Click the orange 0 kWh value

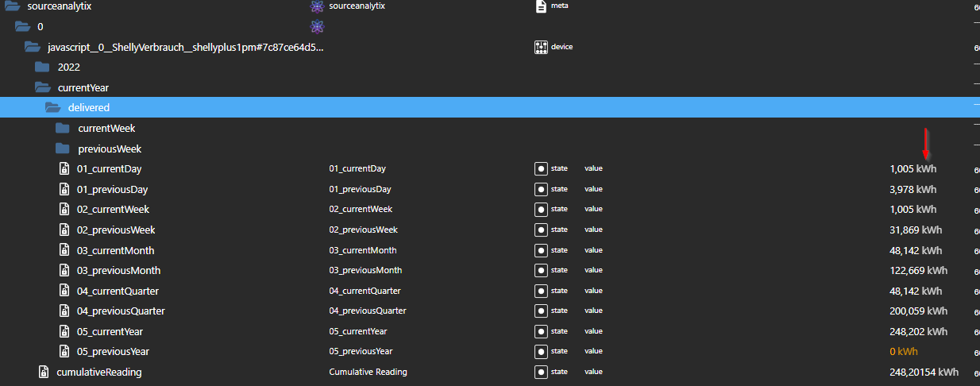905,351
